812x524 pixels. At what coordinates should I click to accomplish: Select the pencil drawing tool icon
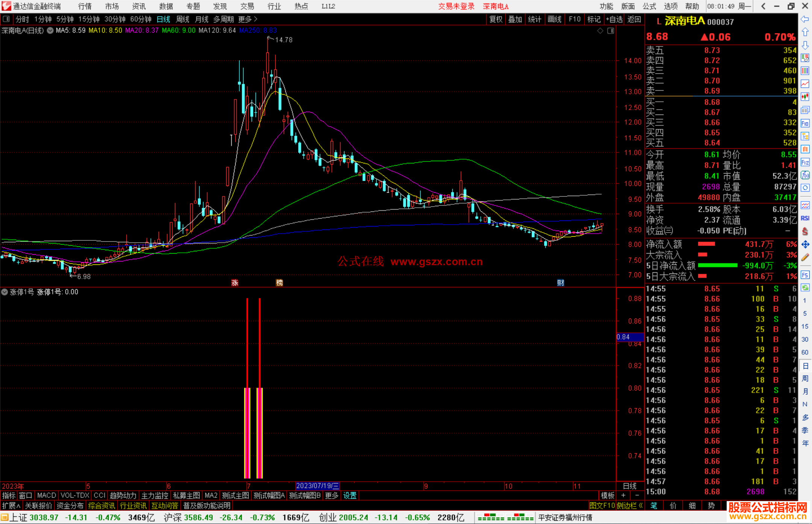(x=805, y=258)
